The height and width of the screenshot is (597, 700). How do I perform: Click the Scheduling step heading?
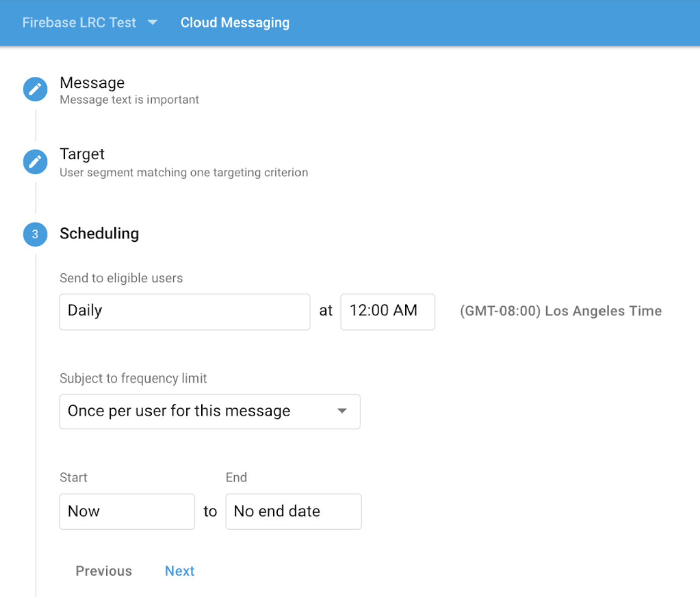click(x=99, y=233)
